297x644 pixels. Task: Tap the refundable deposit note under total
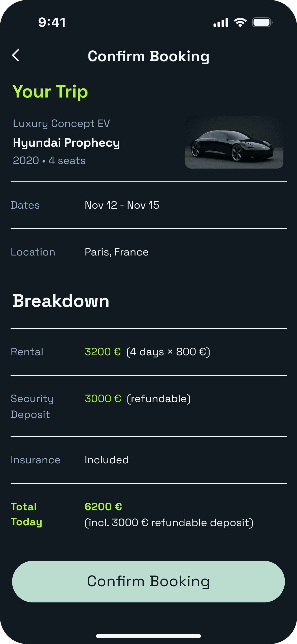[169, 523]
